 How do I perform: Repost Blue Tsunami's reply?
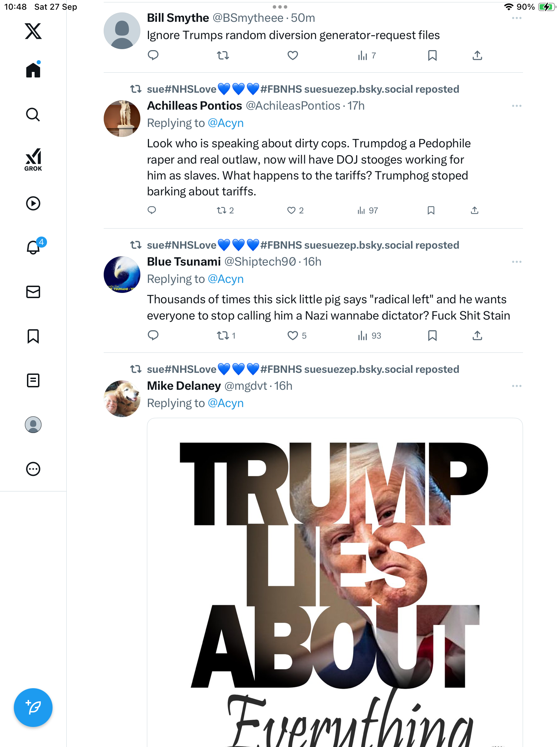[223, 335]
